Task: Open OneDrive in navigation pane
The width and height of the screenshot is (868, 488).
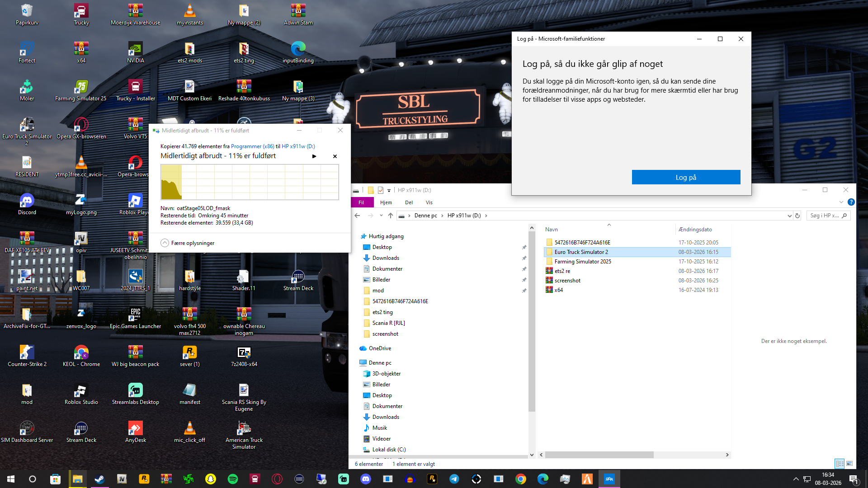Action: coord(380,348)
